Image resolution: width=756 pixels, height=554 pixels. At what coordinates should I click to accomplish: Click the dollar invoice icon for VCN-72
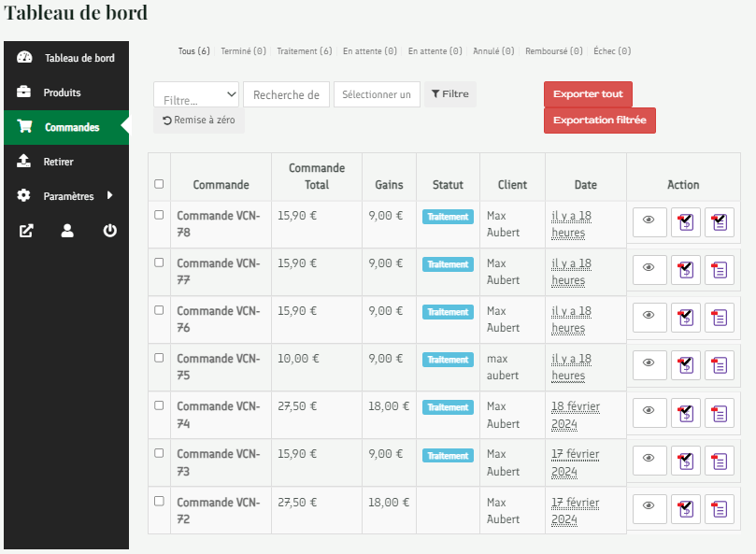click(x=686, y=509)
